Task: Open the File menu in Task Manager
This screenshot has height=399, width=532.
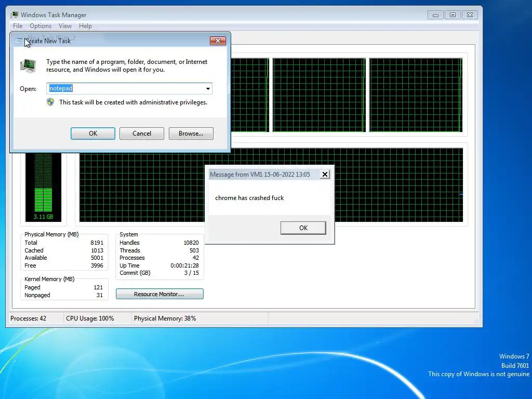Action: [x=17, y=26]
